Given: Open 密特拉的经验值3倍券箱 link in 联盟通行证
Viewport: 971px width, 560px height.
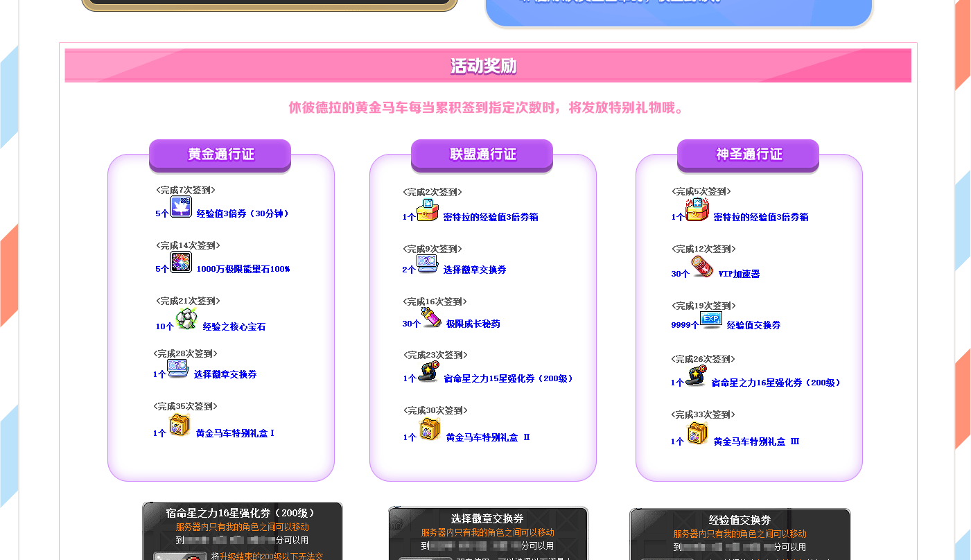Looking at the screenshot, I should [x=491, y=217].
